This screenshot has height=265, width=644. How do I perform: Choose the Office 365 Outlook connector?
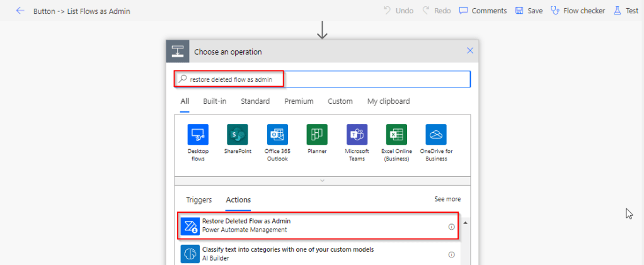pyautogui.click(x=277, y=135)
